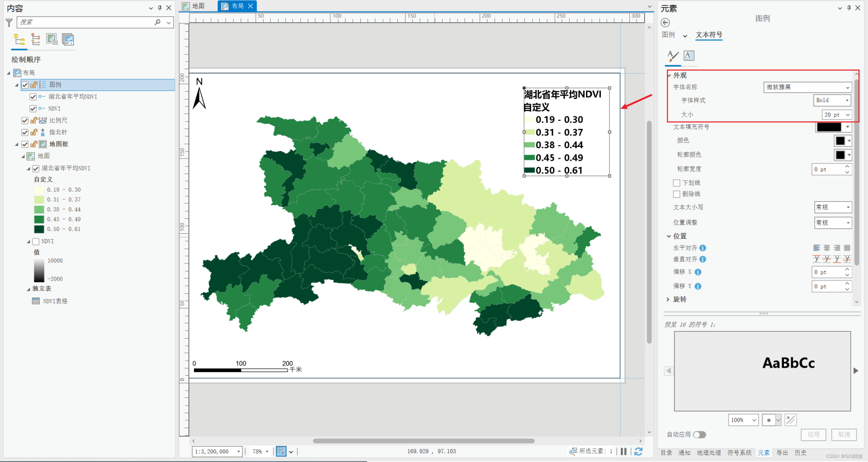868x462 pixels.
Task: Collapse the 独立表 group
Action: (x=28, y=289)
